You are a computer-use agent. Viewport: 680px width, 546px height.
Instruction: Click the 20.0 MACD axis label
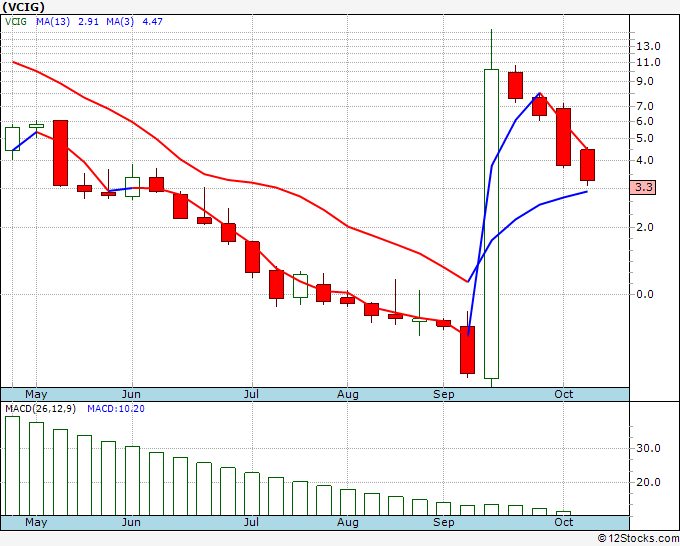tap(648, 482)
